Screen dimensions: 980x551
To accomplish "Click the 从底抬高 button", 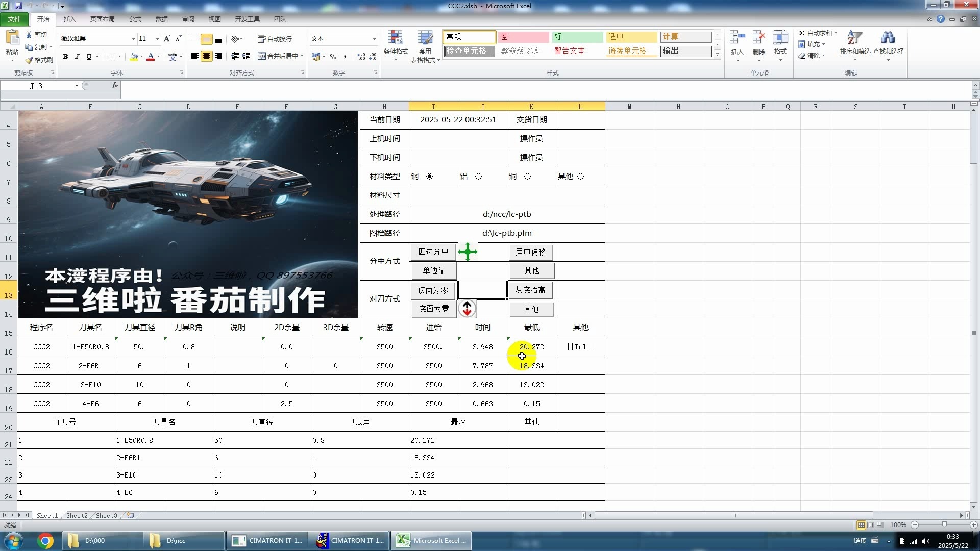I will click(531, 290).
